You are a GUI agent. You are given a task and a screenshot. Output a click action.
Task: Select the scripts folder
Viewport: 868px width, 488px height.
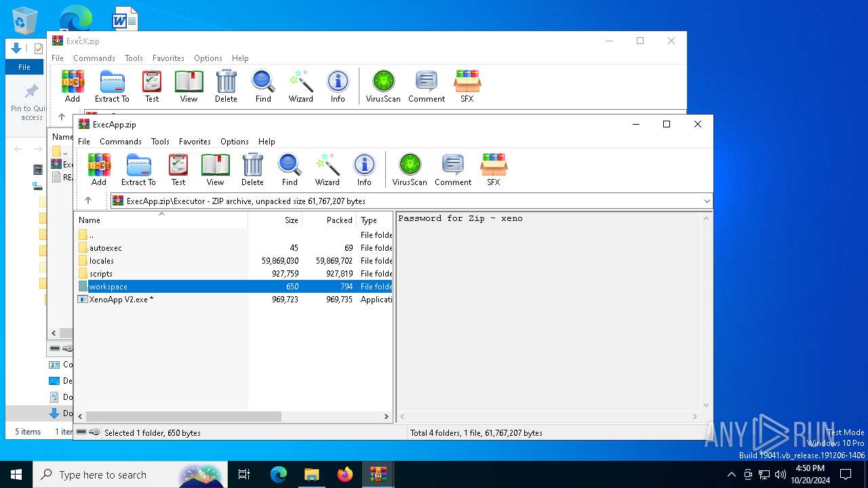point(233,274)
